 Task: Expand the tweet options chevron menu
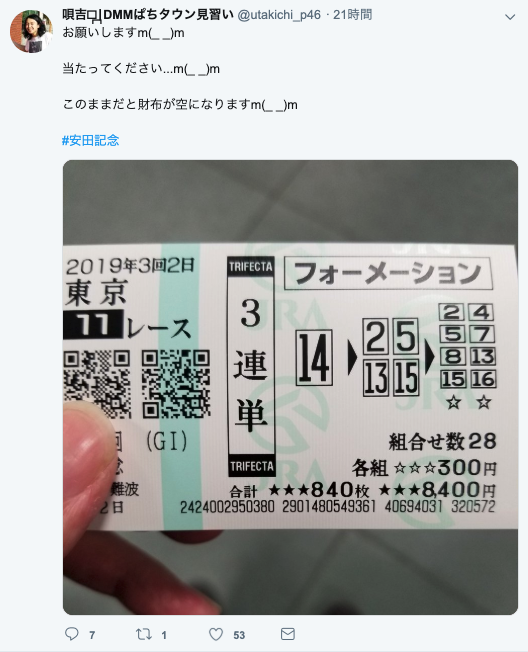510,17
